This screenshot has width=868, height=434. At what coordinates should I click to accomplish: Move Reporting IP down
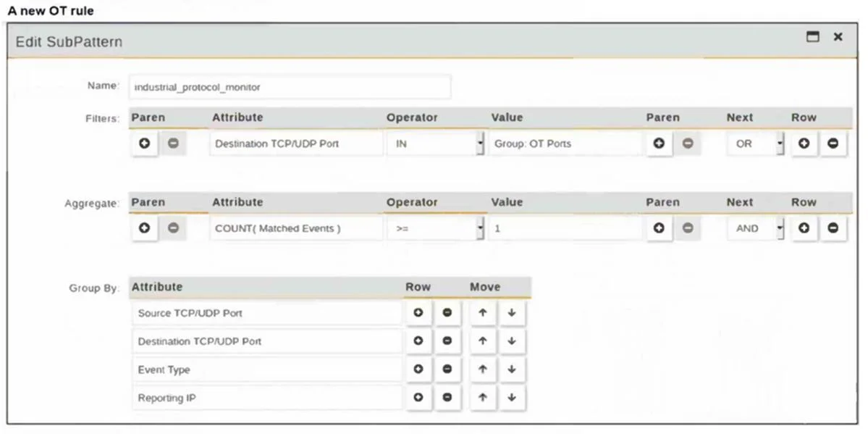coord(512,398)
